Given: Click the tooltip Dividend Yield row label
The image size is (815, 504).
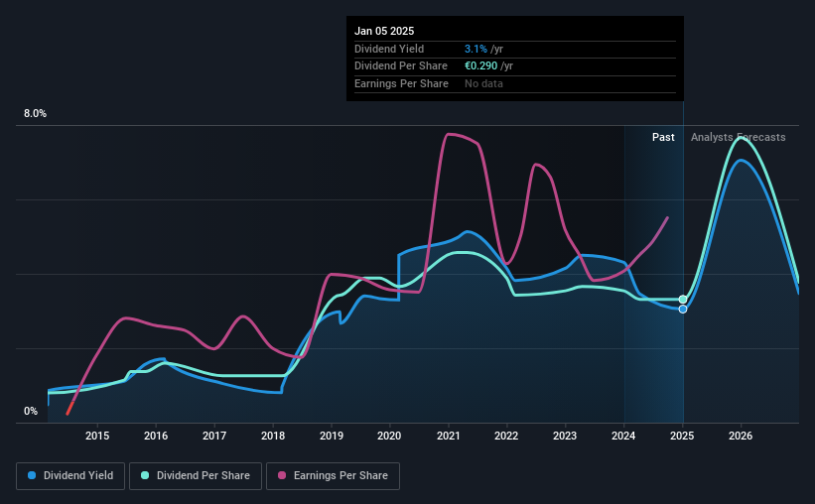Looking at the screenshot, I should tap(389, 49).
